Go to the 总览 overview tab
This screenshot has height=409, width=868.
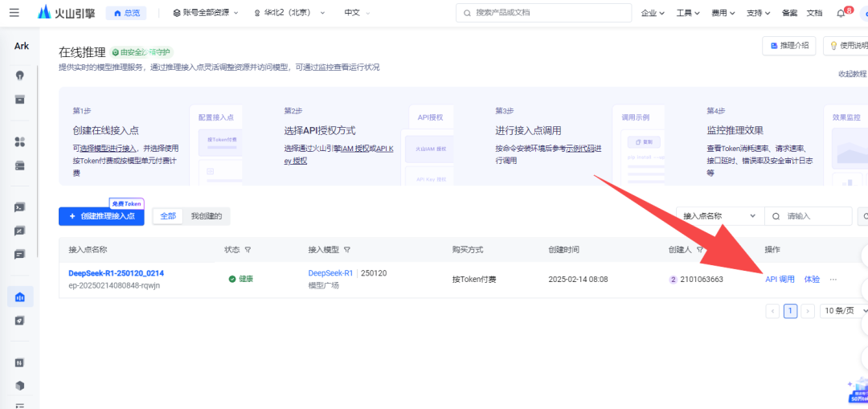tap(126, 13)
